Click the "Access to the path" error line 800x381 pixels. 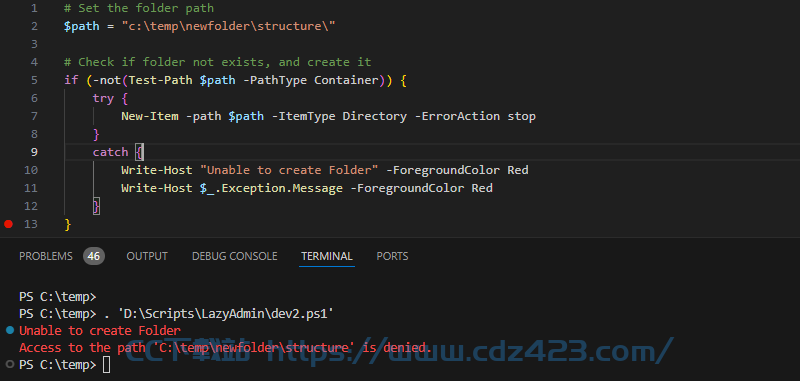[224, 348]
